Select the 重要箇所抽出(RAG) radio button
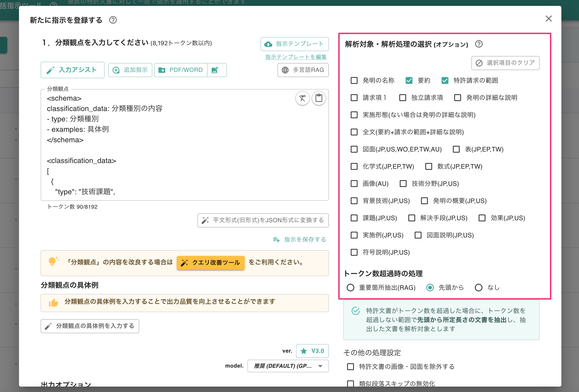 coord(350,288)
